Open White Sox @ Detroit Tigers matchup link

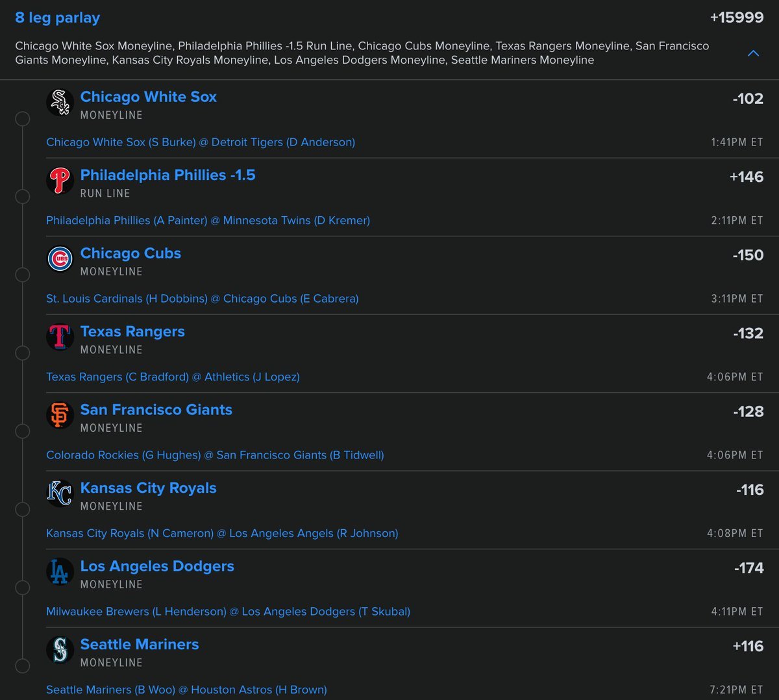[x=201, y=142]
